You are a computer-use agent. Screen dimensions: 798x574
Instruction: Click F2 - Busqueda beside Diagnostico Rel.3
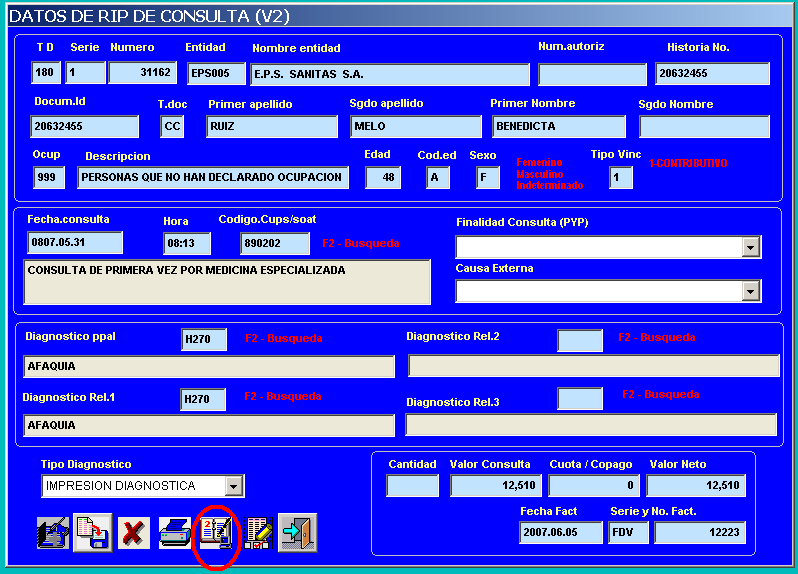click(x=661, y=394)
